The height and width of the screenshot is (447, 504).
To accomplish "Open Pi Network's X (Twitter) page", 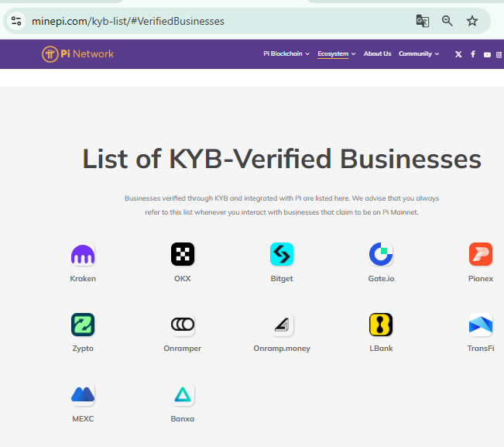I will [x=458, y=54].
